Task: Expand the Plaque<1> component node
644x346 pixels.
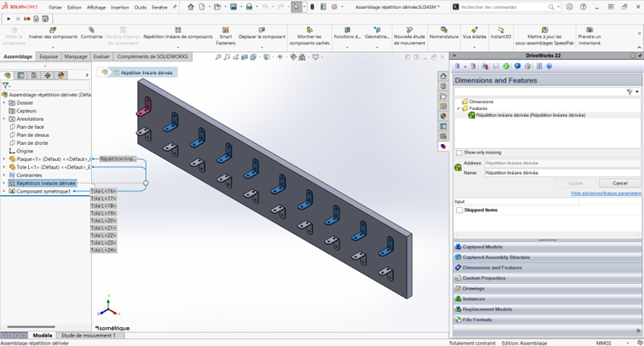Action: tap(4, 159)
